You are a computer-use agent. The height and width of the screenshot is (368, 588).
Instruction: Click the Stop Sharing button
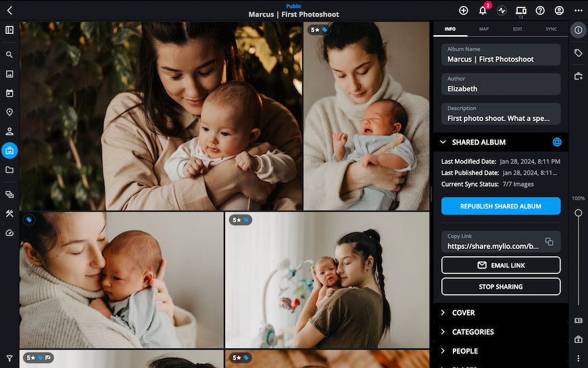click(x=501, y=287)
